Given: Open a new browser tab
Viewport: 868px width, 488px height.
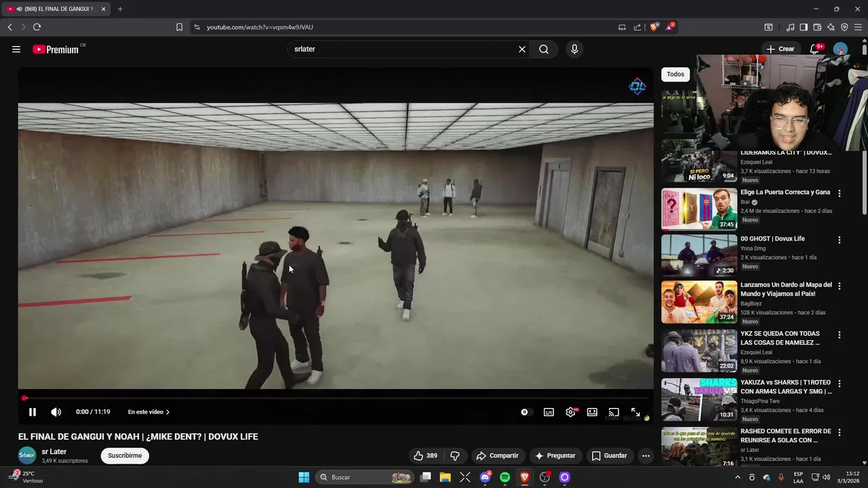Looking at the screenshot, I should [x=120, y=9].
